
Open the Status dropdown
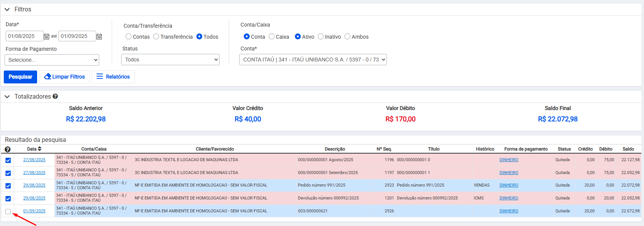[170, 60]
